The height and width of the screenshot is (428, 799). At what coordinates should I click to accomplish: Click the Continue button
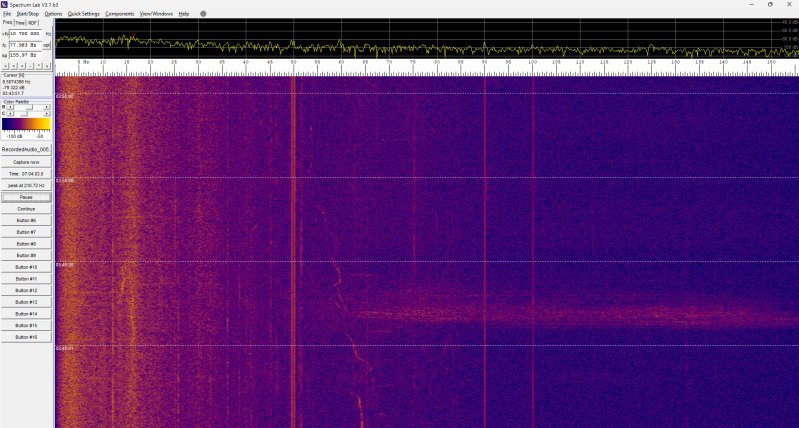(x=26, y=209)
